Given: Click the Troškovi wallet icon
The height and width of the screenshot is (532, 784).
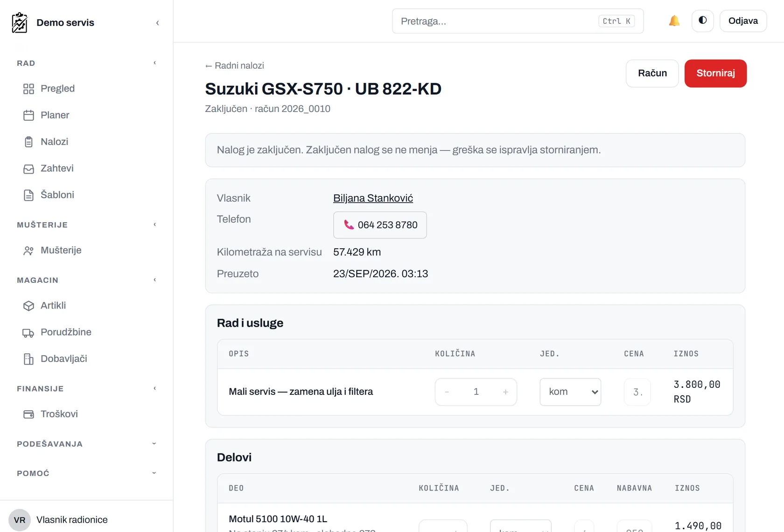Looking at the screenshot, I should 29,414.
